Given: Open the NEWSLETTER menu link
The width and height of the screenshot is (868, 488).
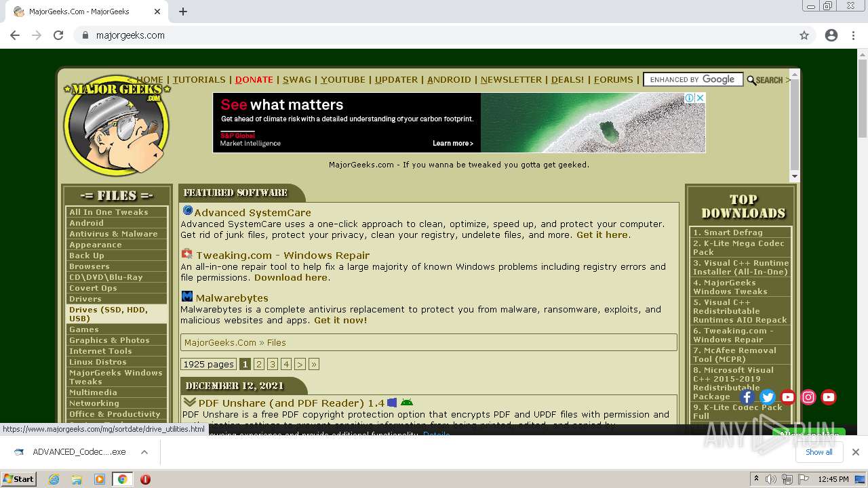Looking at the screenshot, I should click(511, 79).
